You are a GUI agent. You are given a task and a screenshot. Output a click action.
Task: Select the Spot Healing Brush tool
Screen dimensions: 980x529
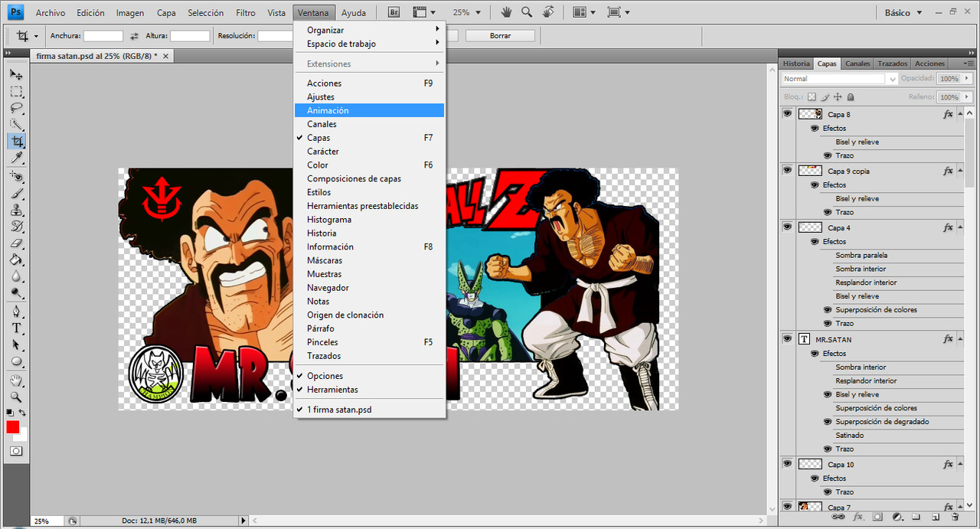pyautogui.click(x=16, y=177)
